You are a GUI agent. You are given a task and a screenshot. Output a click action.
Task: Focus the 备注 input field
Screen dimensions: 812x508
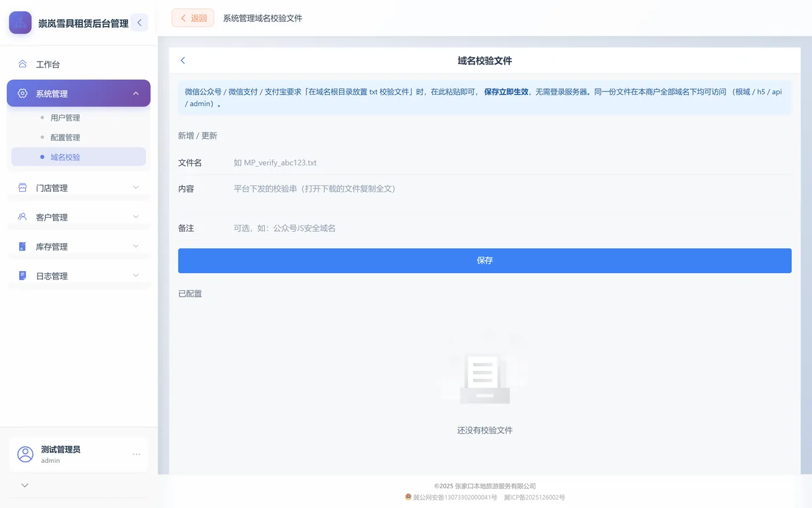(512, 228)
